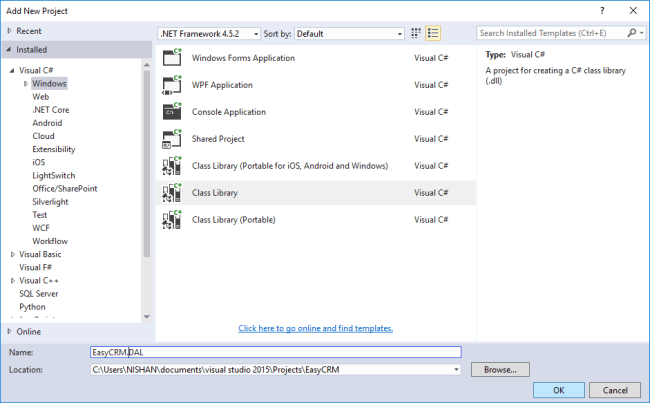Viewport: 650px width, 403px height.
Task: Click the Class Library template icon
Action: [172, 193]
